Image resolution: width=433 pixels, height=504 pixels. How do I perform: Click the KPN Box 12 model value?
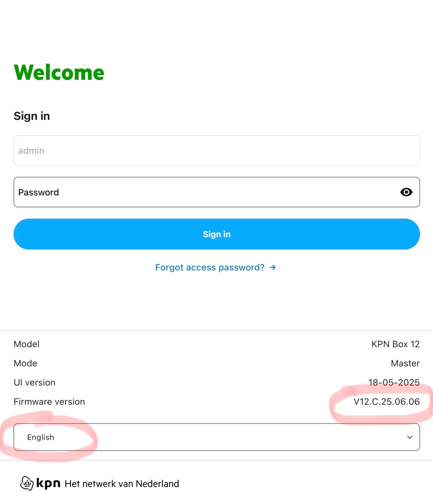(395, 344)
